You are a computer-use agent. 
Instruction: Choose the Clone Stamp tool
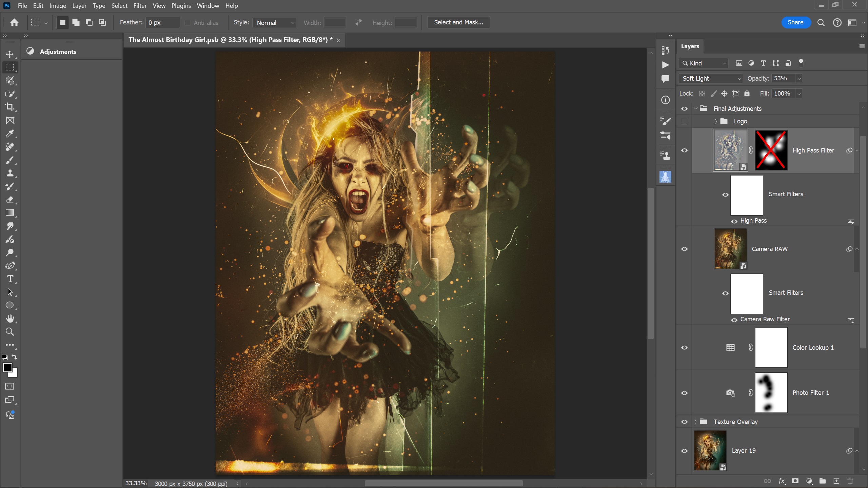click(10, 173)
